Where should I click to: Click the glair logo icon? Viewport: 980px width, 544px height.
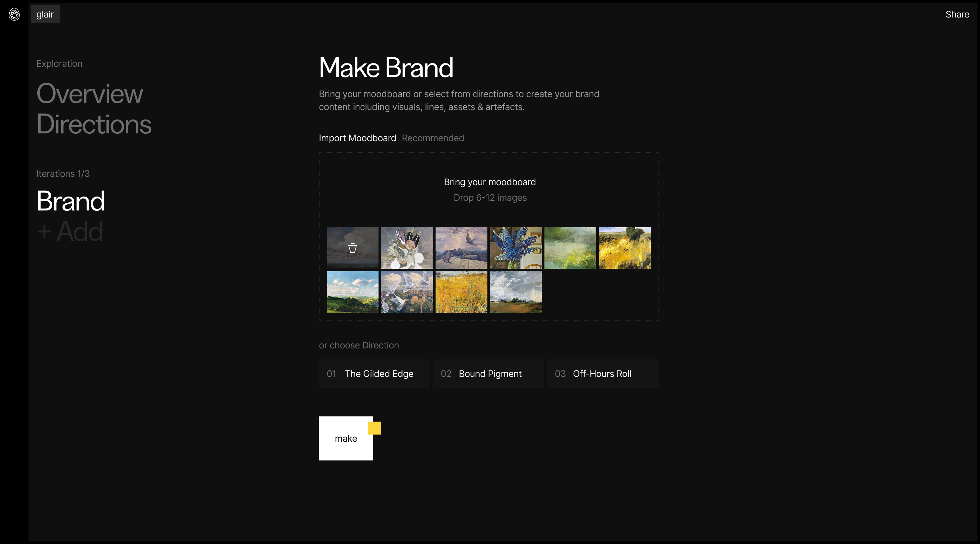(14, 15)
